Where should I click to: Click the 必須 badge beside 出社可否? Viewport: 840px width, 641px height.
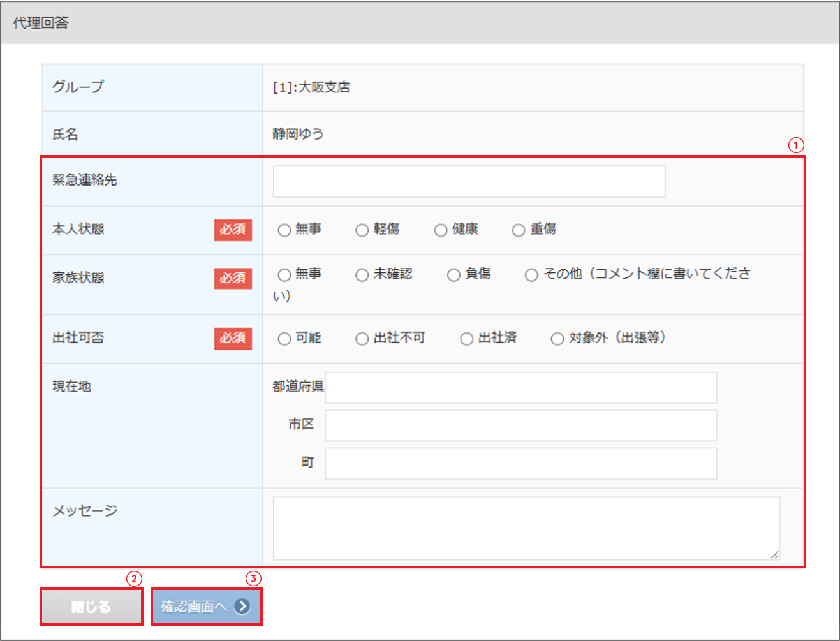tap(233, 338)
